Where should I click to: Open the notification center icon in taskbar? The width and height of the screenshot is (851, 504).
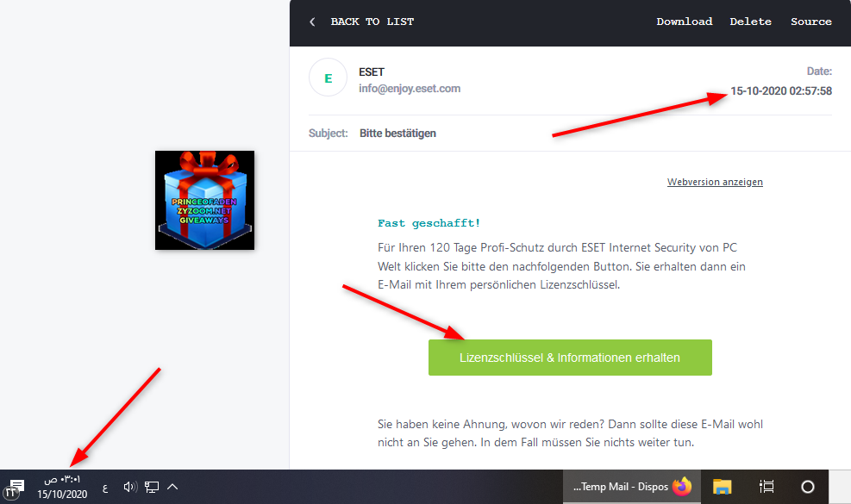(14, 487)
